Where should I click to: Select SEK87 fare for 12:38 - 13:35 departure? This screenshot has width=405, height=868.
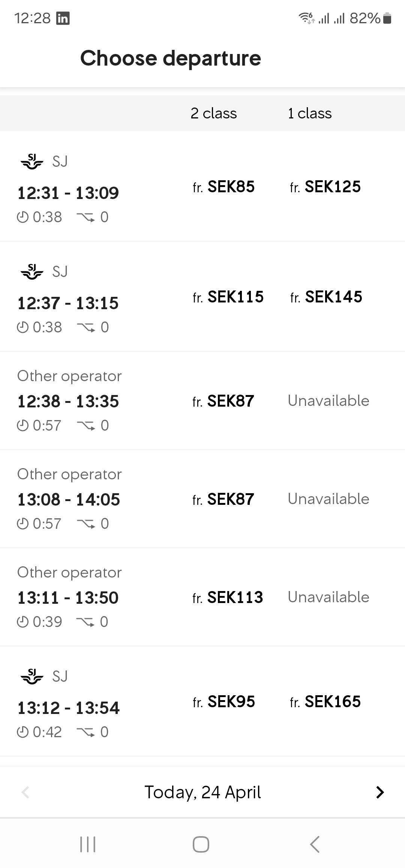(223, 401)
